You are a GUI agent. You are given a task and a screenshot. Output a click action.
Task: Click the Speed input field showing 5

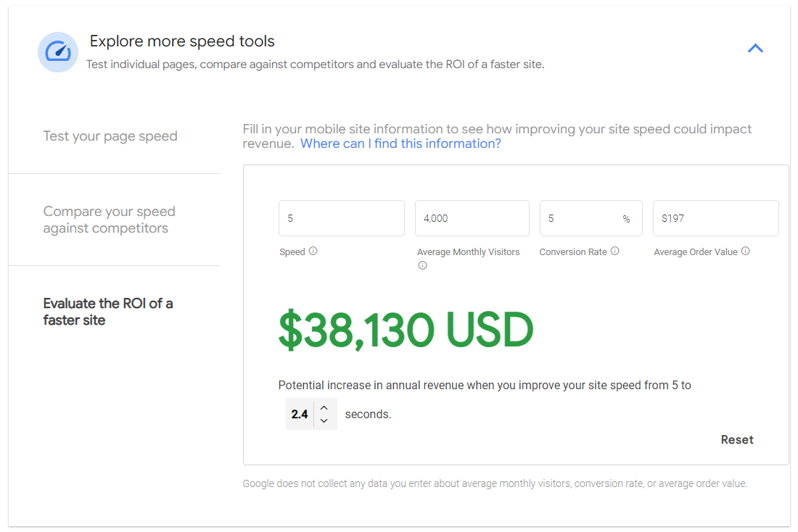tap(342, 218)
